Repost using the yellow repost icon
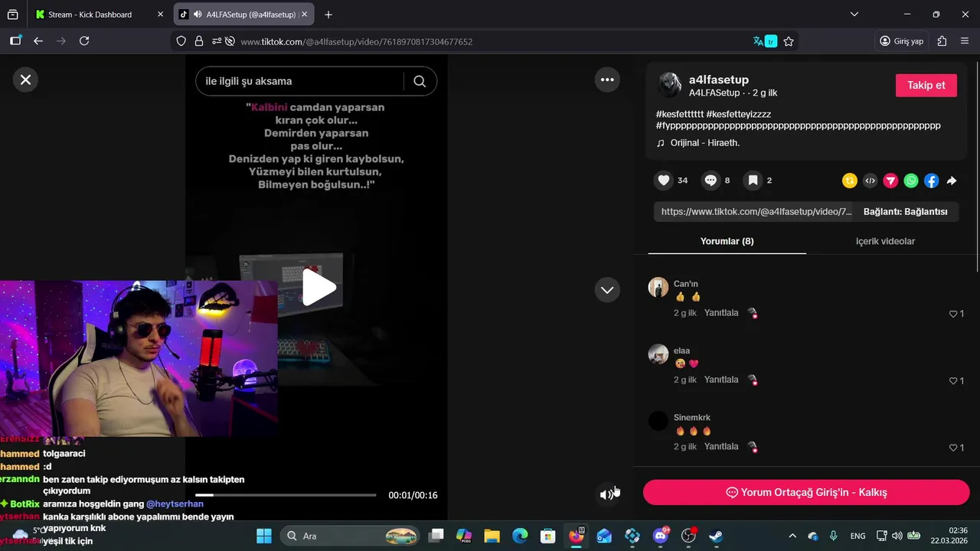 point(850,181)
